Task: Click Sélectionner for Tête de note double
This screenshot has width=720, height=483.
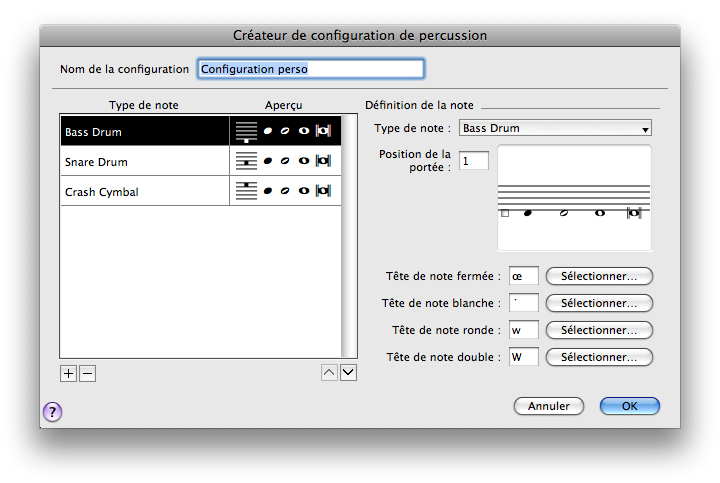Action: (599, 357)
